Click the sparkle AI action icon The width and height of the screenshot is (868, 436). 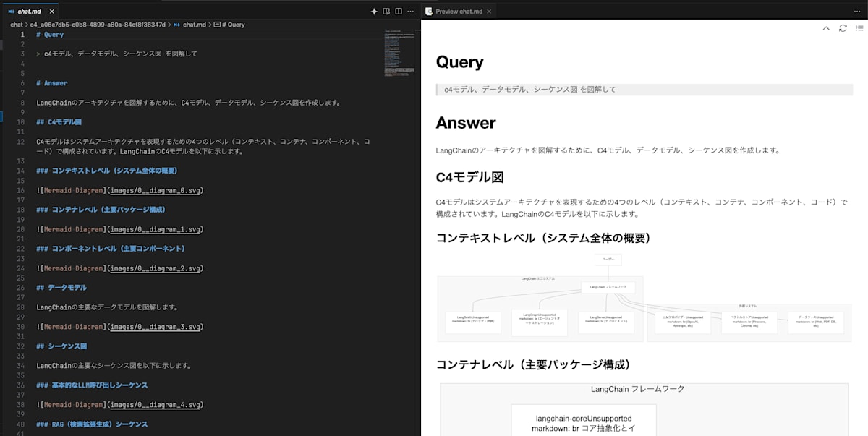374,12
